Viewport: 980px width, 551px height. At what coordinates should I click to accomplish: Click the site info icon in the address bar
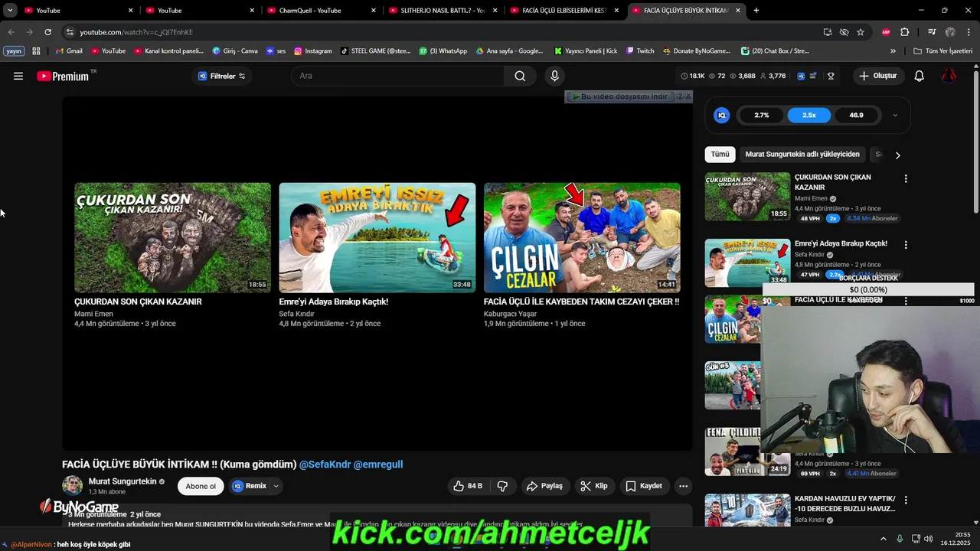tap(70, 32)
